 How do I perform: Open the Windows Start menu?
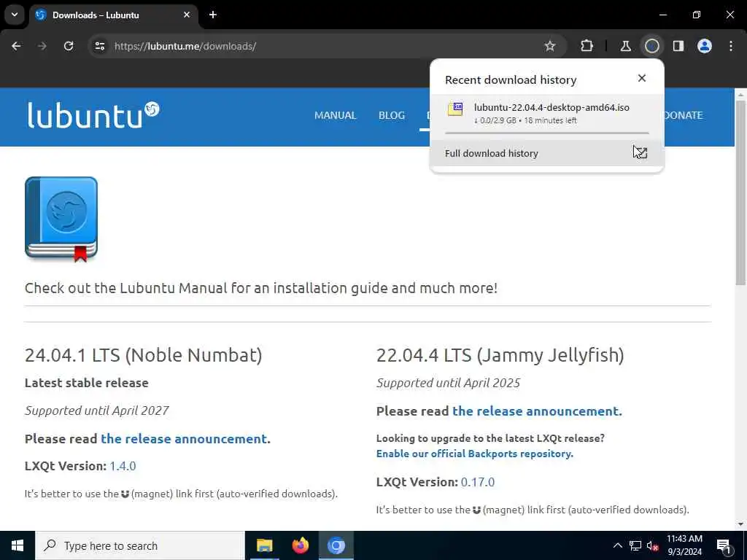coord(18,545)
